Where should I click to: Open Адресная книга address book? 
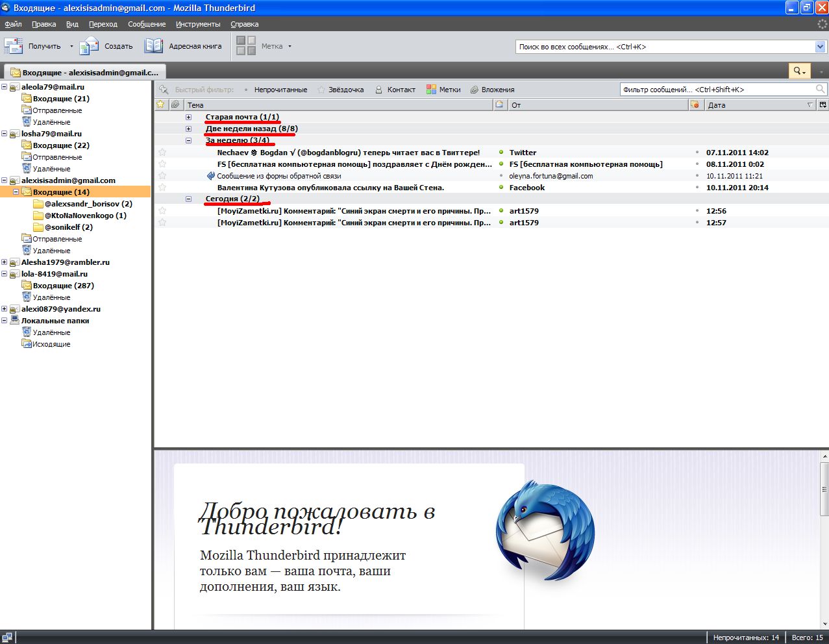(183, 46)
